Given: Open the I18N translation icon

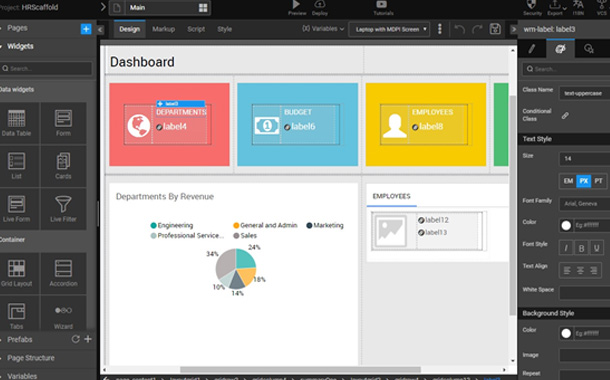Looking at the screenshot, I should coord(578,4).
